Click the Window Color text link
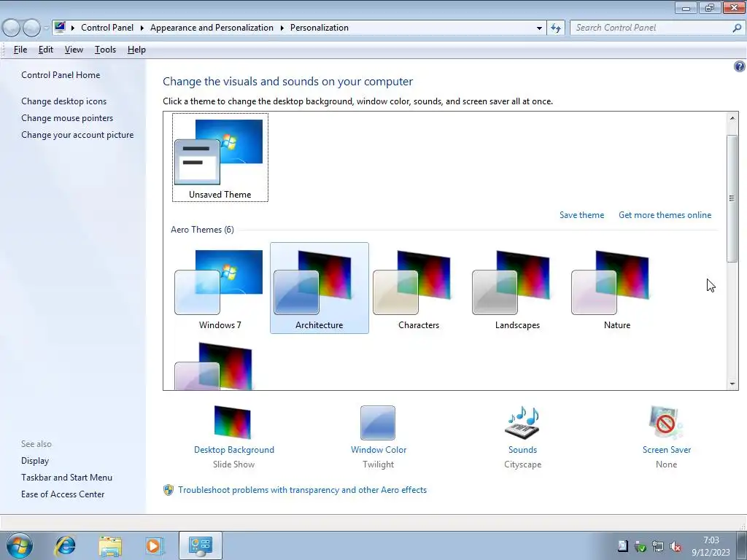The height and width of the screenshot is (560, 747). coord(379,450)
